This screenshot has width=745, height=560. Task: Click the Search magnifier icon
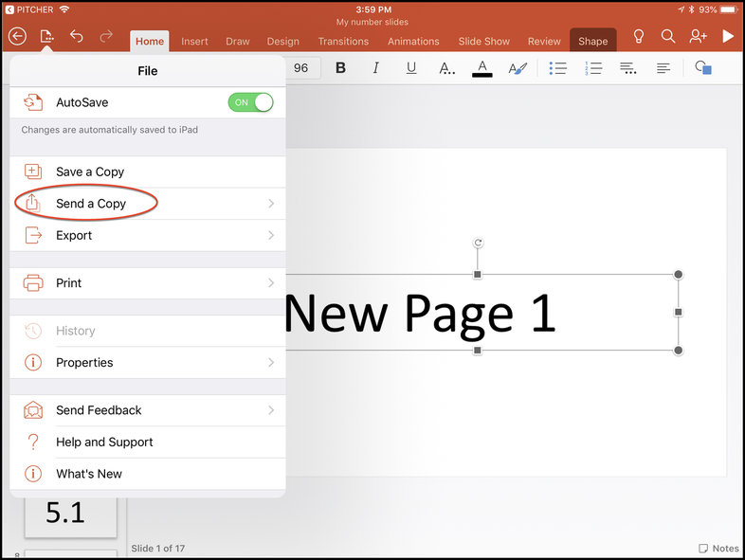668,37
